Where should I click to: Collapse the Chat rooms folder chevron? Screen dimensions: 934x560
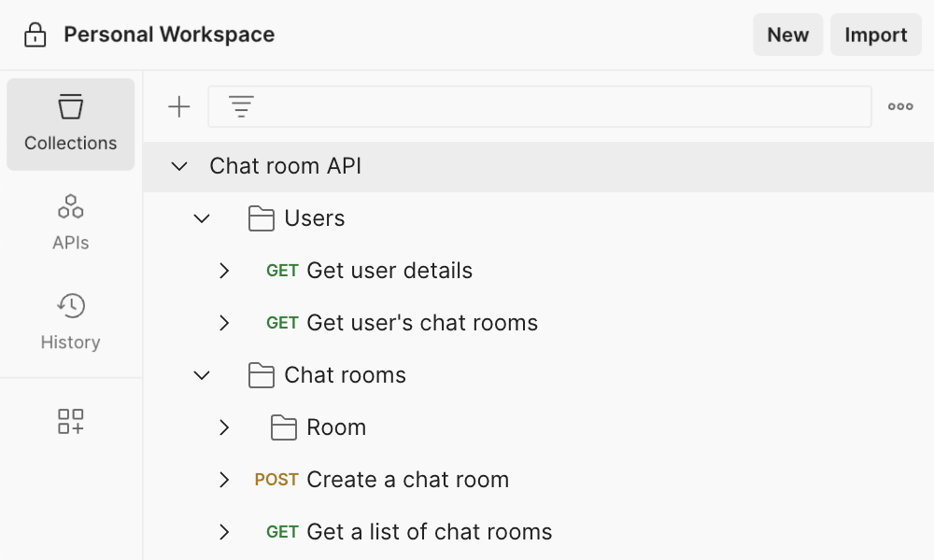pyautogui.click(x=202, y=375)
